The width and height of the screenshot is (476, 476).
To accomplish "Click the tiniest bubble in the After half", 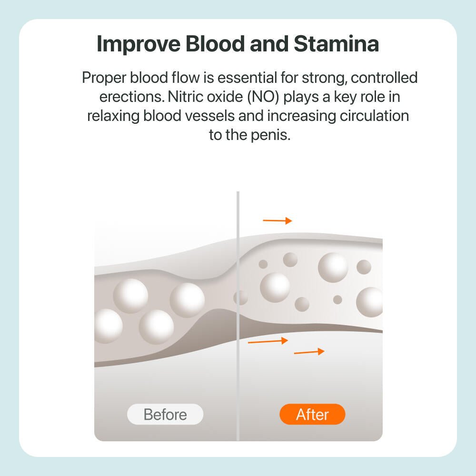I will tap(337, 299).
